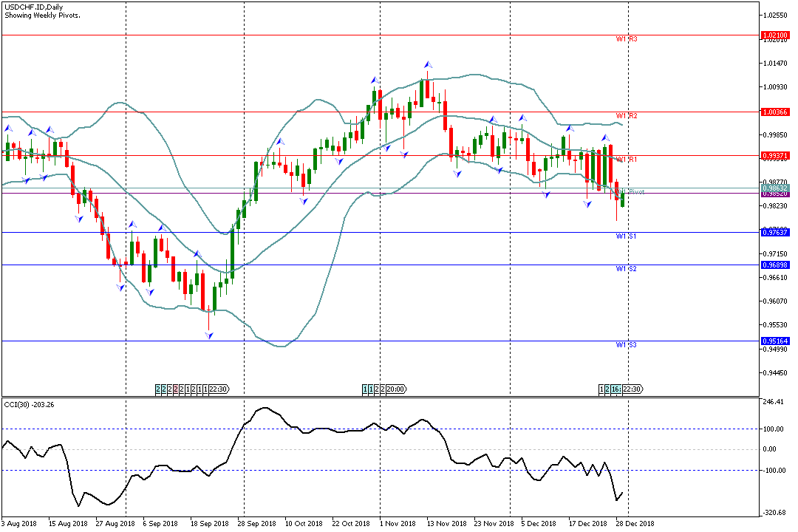Click the 0.99850 price axis label
This screenshot has width=798, height=532.
pyautogui.click(x=775, y=135)
